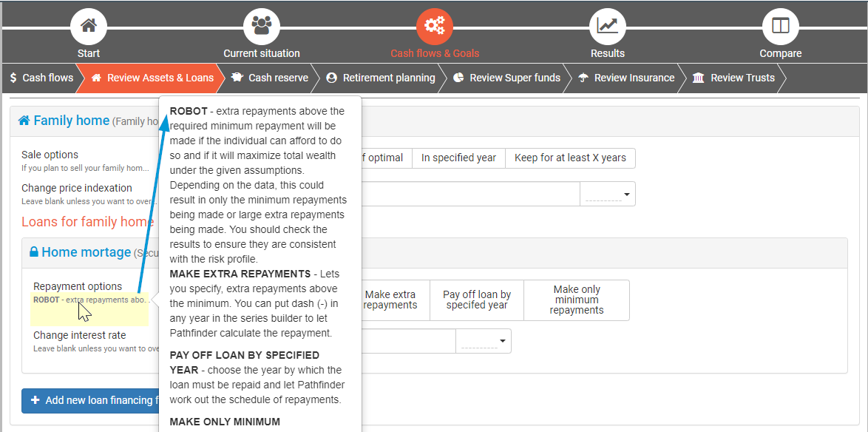Open the Current situation people icon
Screen dimensions: 868x432
click(x=261, y=26)
